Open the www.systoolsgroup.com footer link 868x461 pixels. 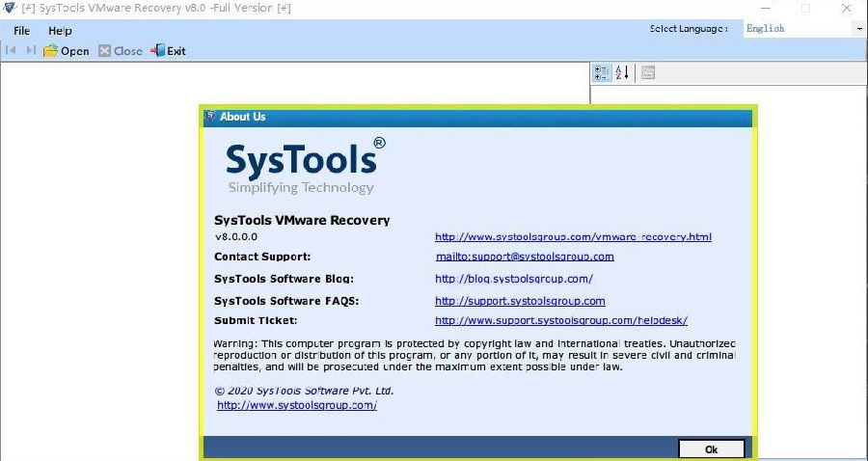coord(297,405)
